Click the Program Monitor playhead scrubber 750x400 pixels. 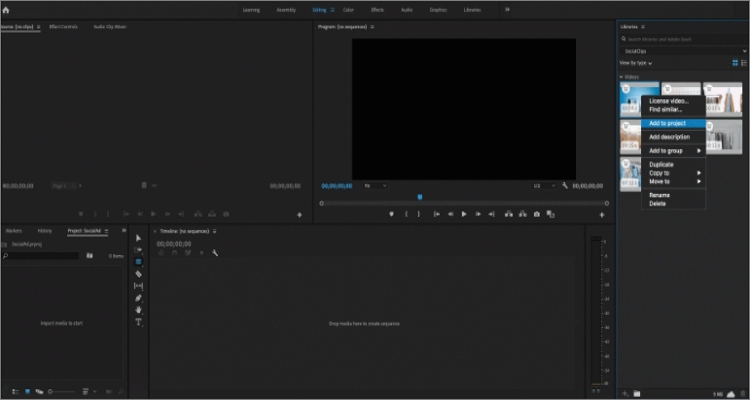coord(420,197)
